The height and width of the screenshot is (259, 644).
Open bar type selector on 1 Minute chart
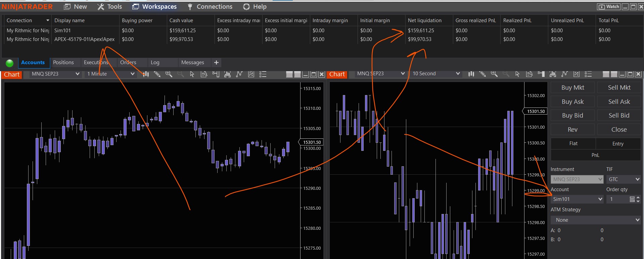pos(145,74)
